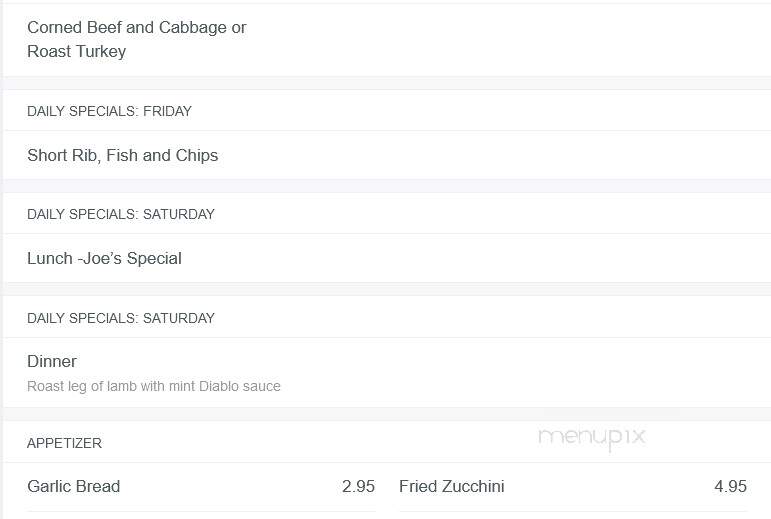Select Short Rib, Fish and Chips item
Image resolution: width=771 pixels, height=519 pixels.
point(122,155)
